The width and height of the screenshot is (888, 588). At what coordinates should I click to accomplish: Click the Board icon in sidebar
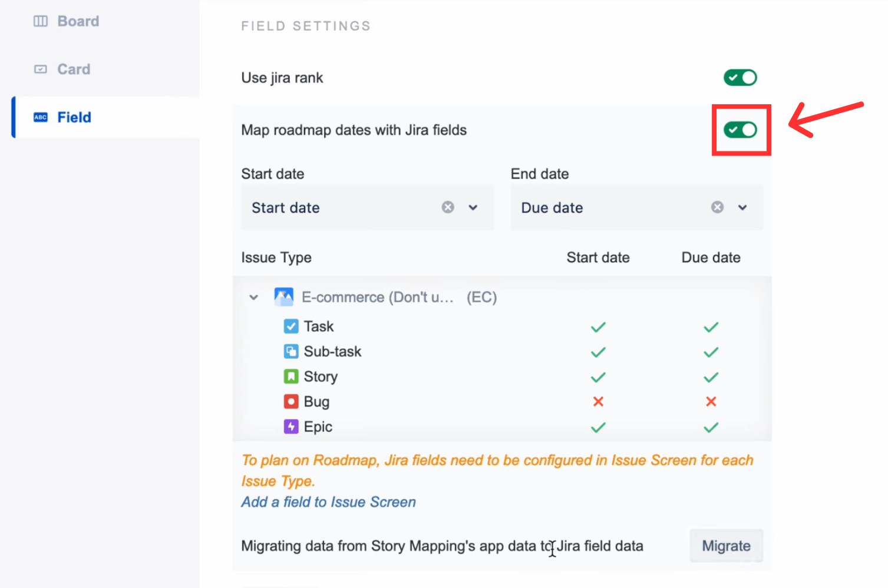click(41, 22)
